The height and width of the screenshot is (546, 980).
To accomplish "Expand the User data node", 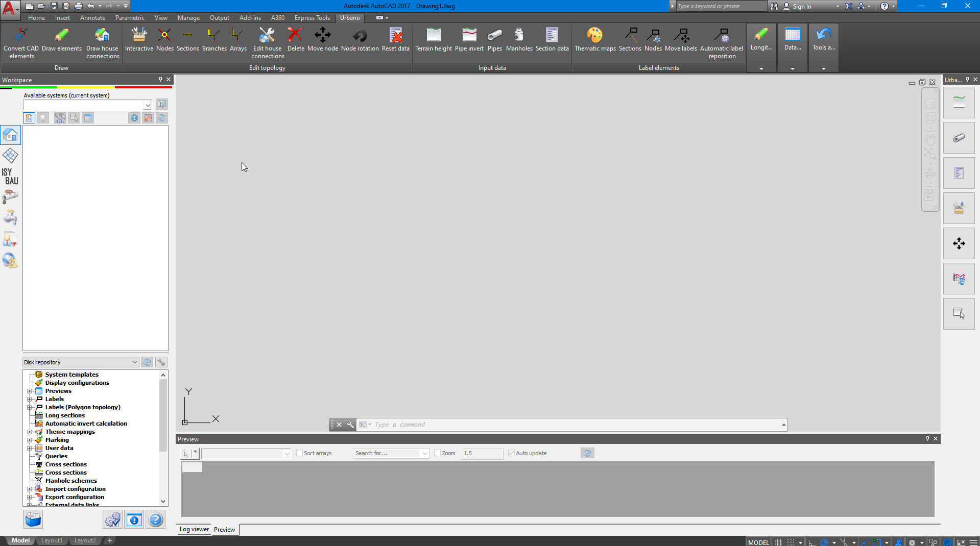I will click(x=30, y=449).
